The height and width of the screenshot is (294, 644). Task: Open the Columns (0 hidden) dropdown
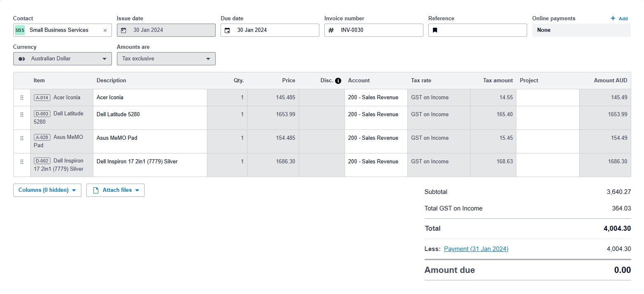(47, 190)
